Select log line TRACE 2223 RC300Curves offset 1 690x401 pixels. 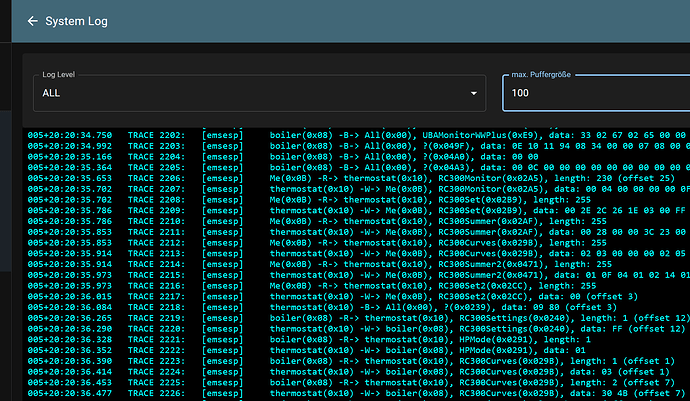pos(351,361)
